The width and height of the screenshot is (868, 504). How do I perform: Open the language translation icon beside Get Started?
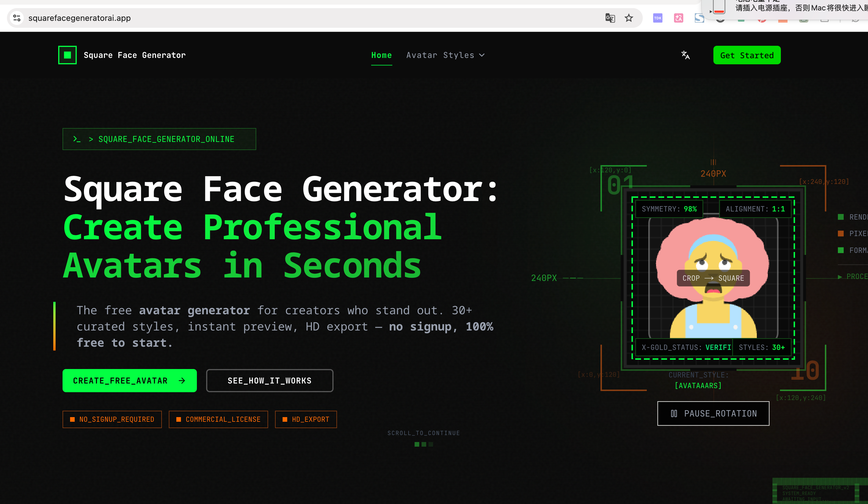coord(685,55)
